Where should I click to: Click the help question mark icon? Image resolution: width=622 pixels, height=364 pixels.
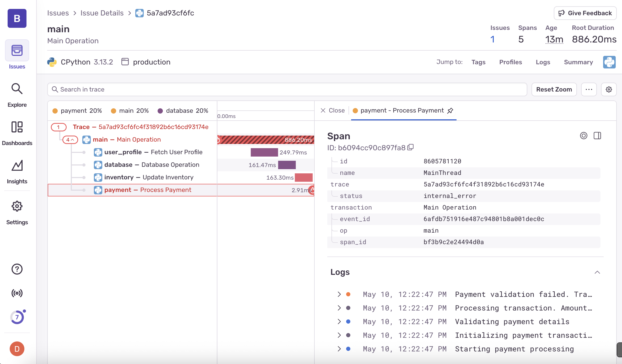17,269
